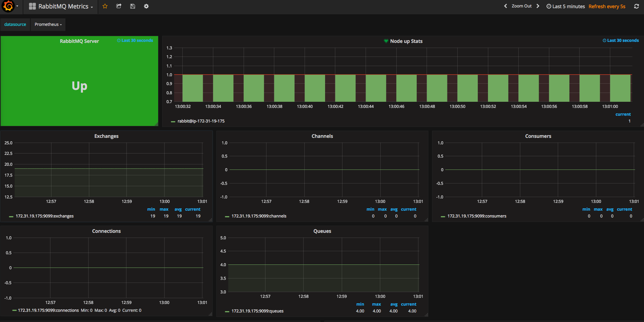
Task: Expand the Prometheus datasource dropdown
Action: click(48, 25)
